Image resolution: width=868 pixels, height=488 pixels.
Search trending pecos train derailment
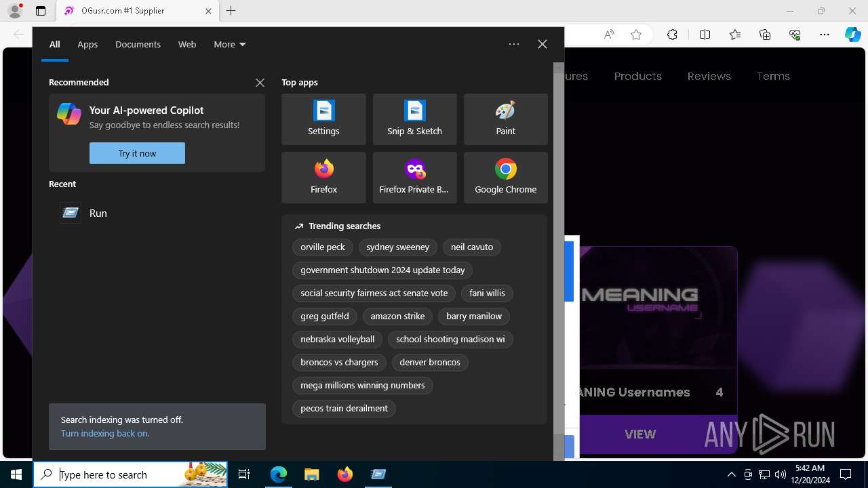tap(344, 409)
